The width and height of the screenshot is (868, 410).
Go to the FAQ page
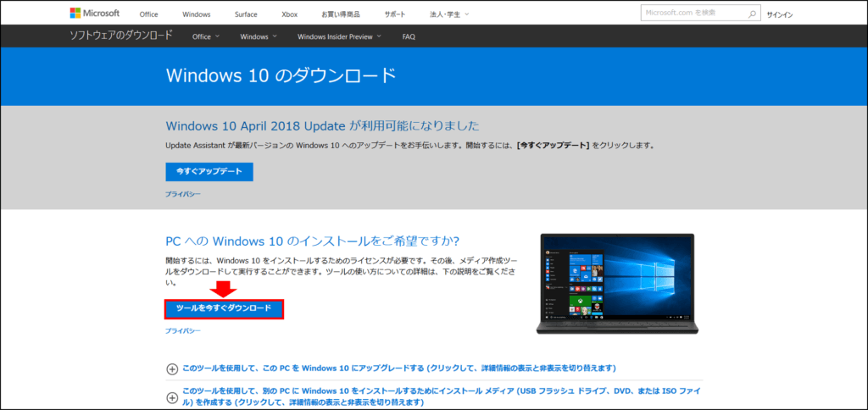(409, 36)
